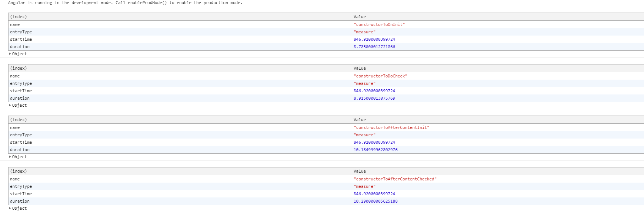Viewport: 644px width, 213px height.
Task: Click startTime value in constructorToOnInit table
Action: [x=374, y=39]
